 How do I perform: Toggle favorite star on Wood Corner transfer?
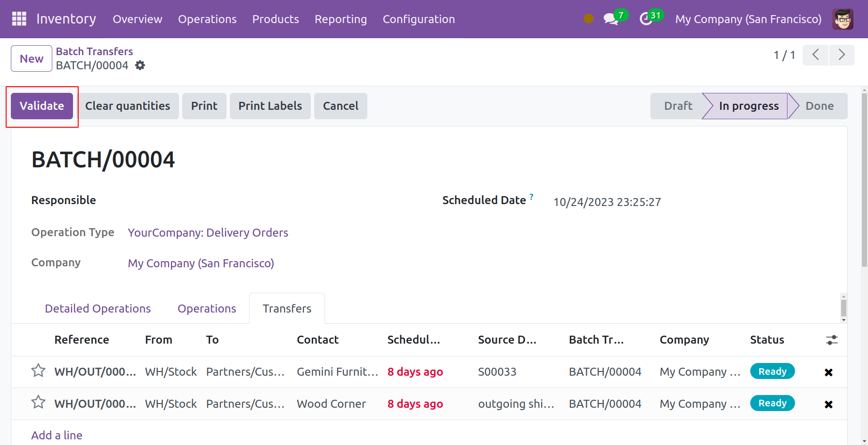(x=38, y=403)
